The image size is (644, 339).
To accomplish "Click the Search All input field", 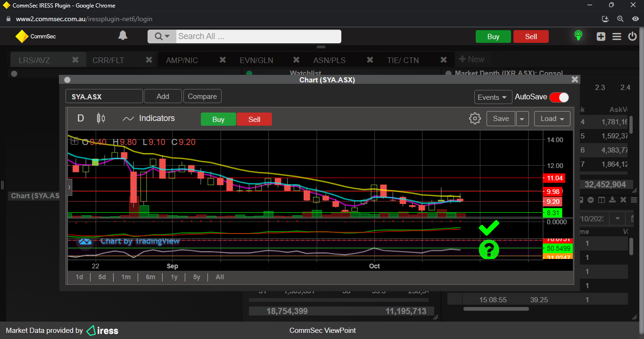I will pos(258,36).
